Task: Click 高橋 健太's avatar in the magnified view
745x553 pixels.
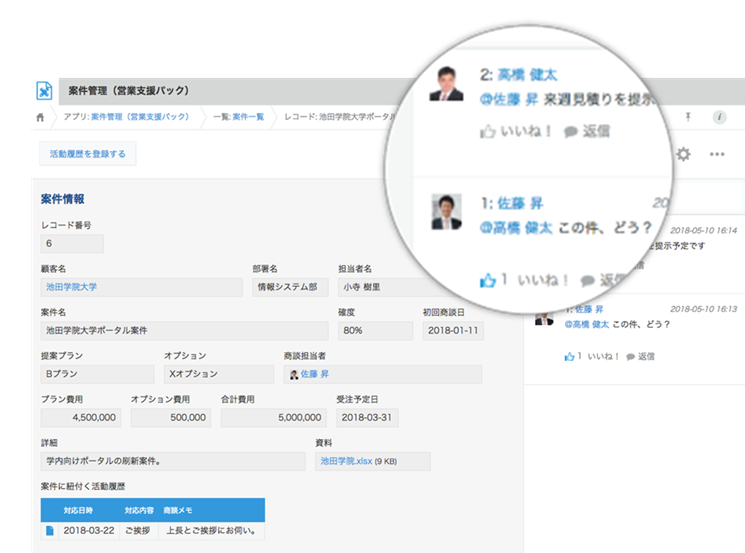Action: tap(447, 84)
